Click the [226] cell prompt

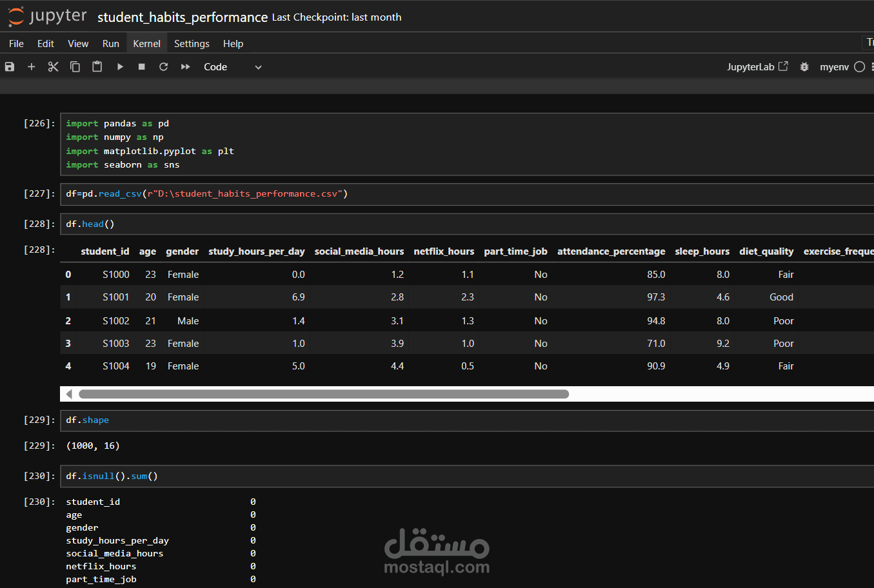point(39,124)
